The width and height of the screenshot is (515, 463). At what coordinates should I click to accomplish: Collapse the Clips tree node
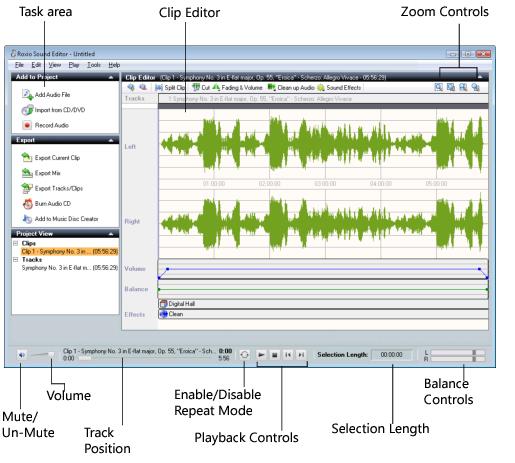point(15,243)
